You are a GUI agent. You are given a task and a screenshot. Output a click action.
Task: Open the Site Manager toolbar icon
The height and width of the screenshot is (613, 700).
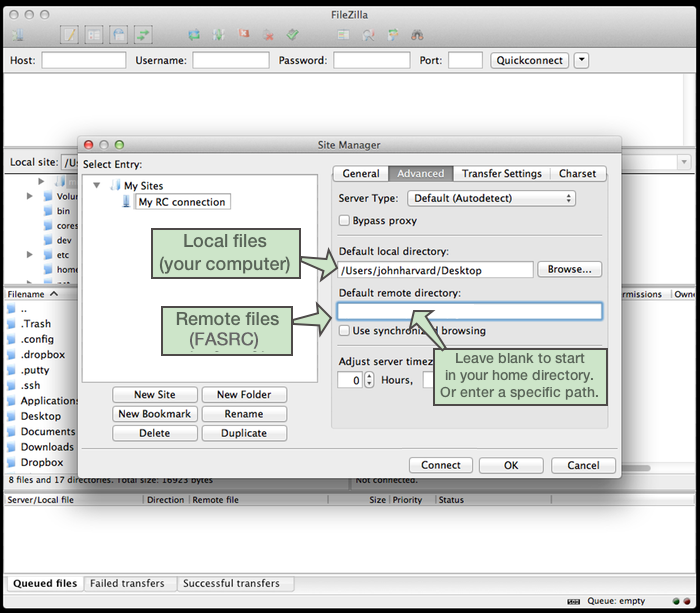tap(18, 35)
